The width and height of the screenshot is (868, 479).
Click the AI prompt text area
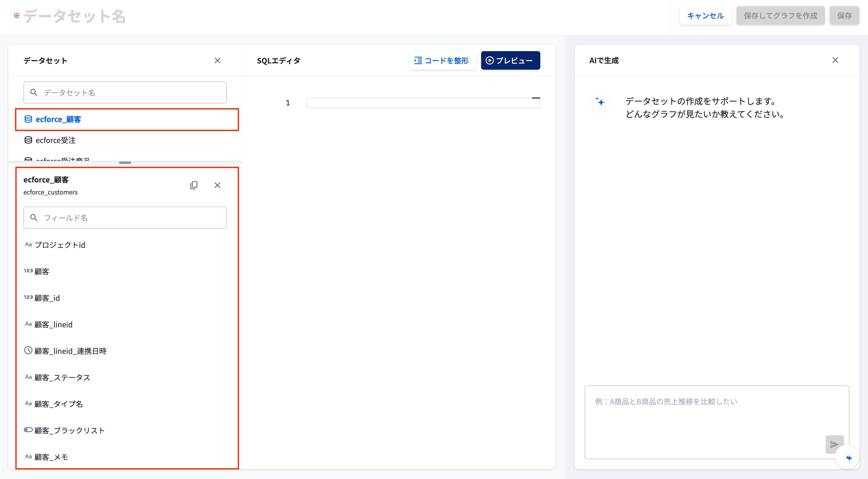point(717,422)
